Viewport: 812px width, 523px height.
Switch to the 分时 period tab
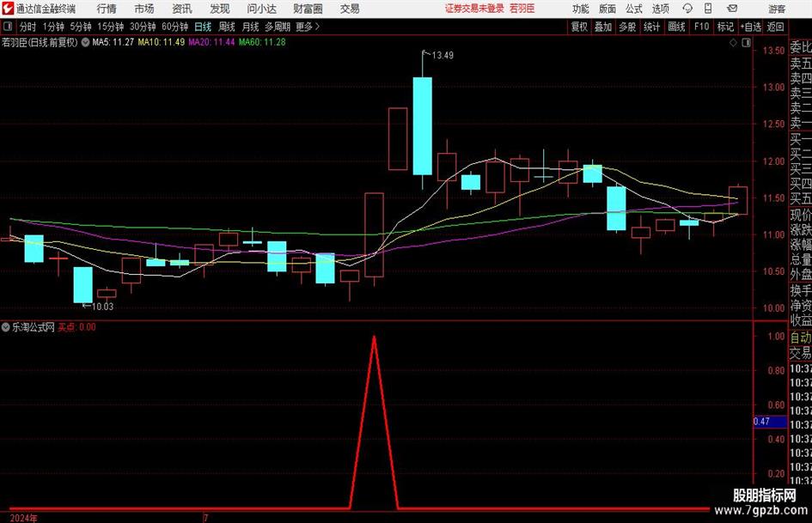coord(28,27)
